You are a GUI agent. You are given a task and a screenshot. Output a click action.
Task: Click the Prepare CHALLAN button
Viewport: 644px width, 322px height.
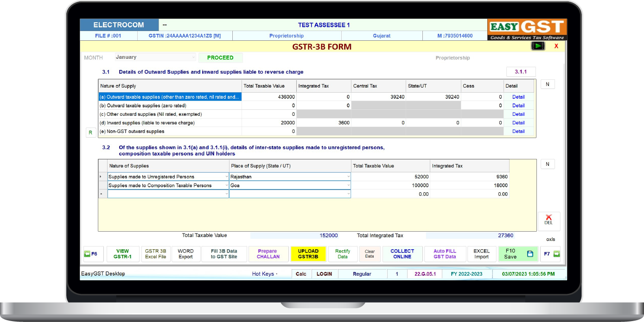[268, 254]
